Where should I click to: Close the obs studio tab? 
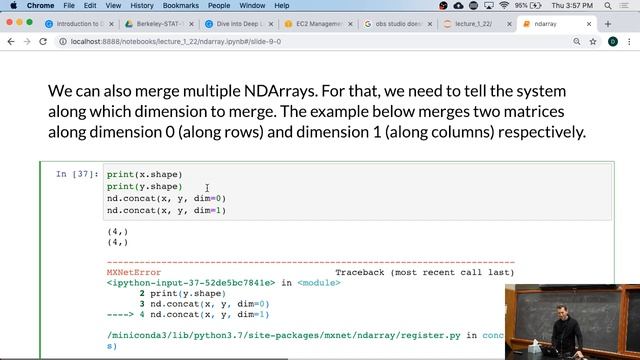(430, 24)
